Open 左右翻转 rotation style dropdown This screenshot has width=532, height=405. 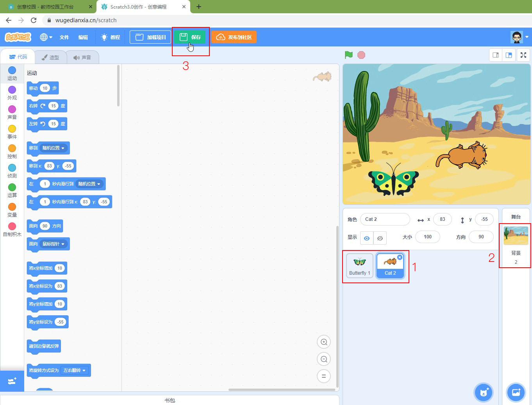coord(75,371)
